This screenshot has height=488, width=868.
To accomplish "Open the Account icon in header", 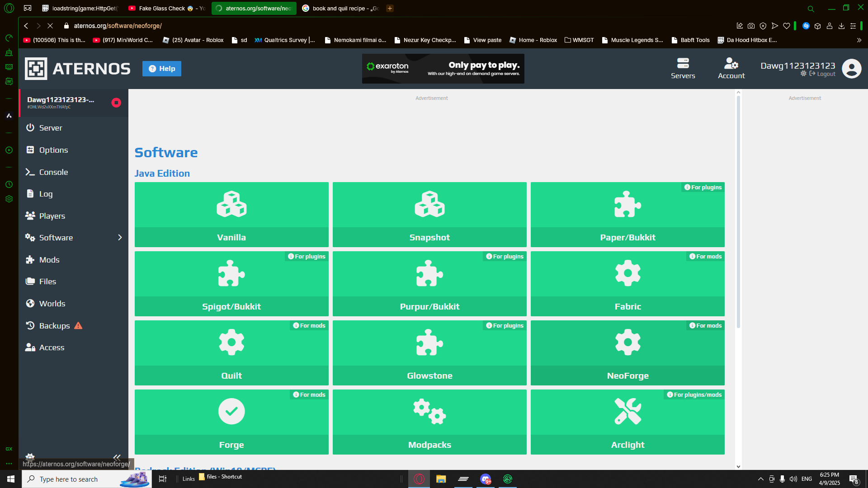I will click(x=731, y=68).
